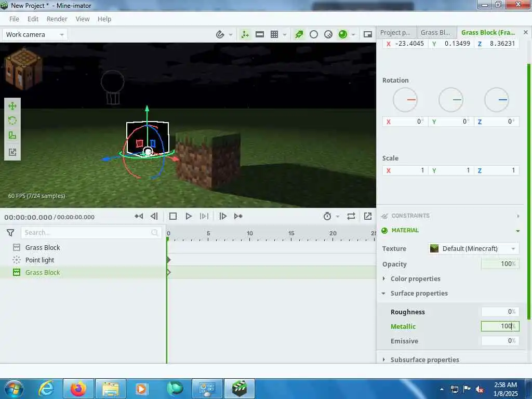Toggle timeline loop playback

coord(351,216)
